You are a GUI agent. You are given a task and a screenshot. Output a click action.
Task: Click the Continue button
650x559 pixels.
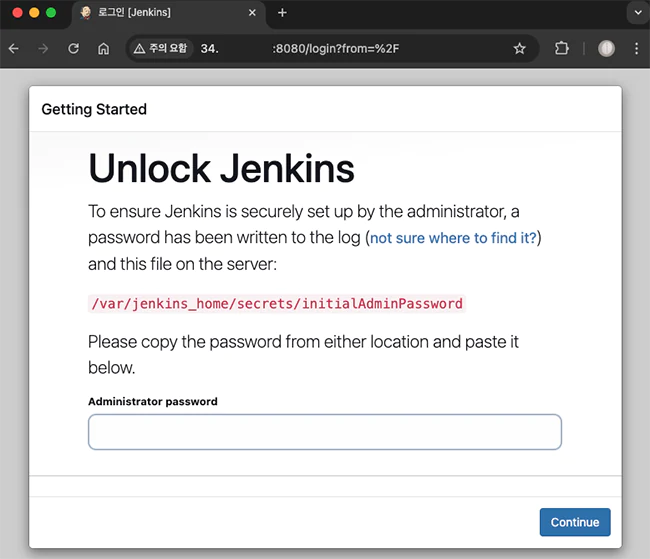[575, 522]
